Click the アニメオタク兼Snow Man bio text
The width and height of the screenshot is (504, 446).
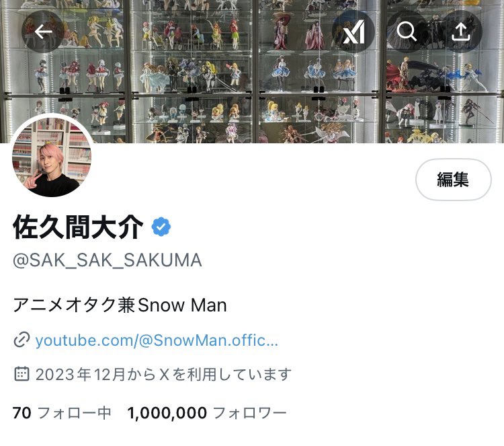coord(120,305)
